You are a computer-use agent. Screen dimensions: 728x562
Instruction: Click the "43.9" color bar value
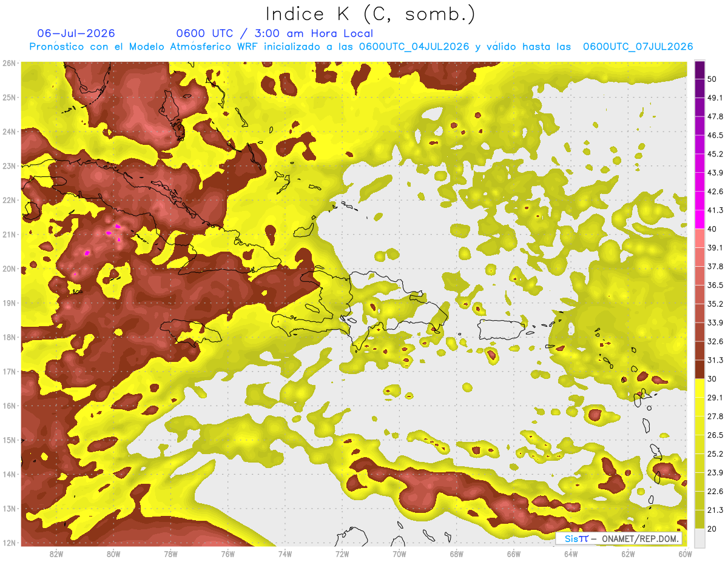click(715, 173)
